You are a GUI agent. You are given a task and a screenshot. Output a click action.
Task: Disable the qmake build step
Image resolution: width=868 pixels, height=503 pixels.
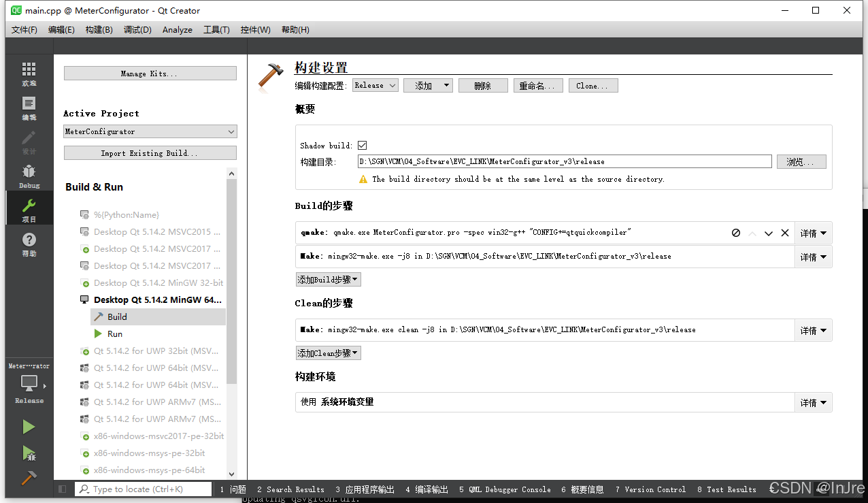pos(735,233)
